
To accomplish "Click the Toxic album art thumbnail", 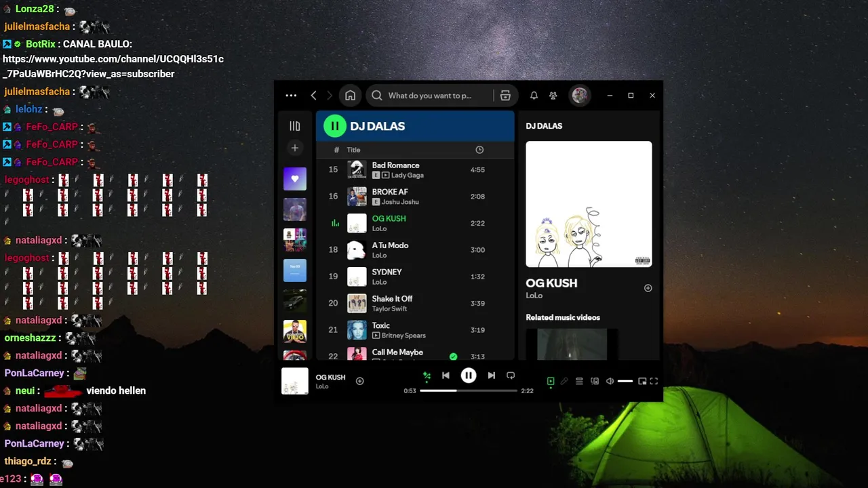I will [357, 330].
